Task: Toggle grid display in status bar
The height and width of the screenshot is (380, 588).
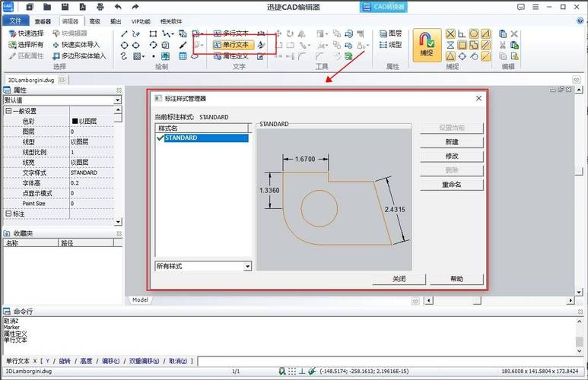Action: click(292, 371)
